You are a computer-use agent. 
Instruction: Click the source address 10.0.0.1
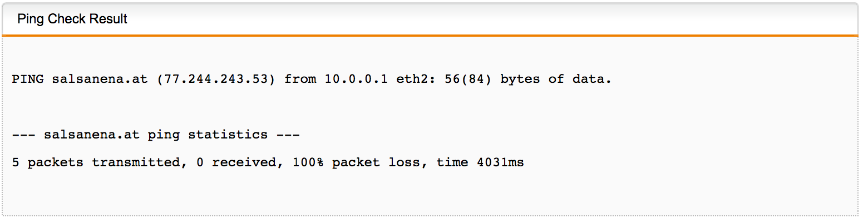click(357, 79)
